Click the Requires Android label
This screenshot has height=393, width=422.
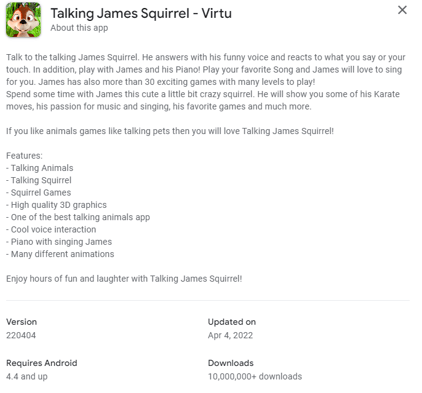pos(42,363)
